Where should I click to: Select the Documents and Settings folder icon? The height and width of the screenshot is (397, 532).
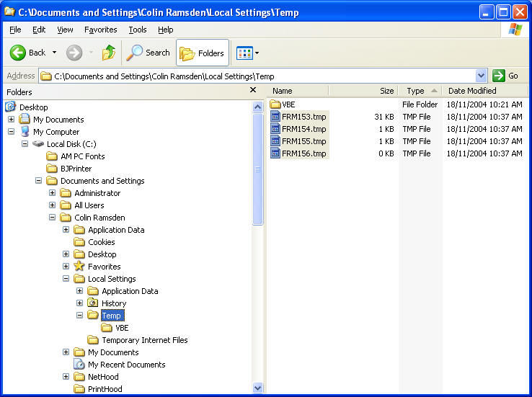[x=52, y=180]
